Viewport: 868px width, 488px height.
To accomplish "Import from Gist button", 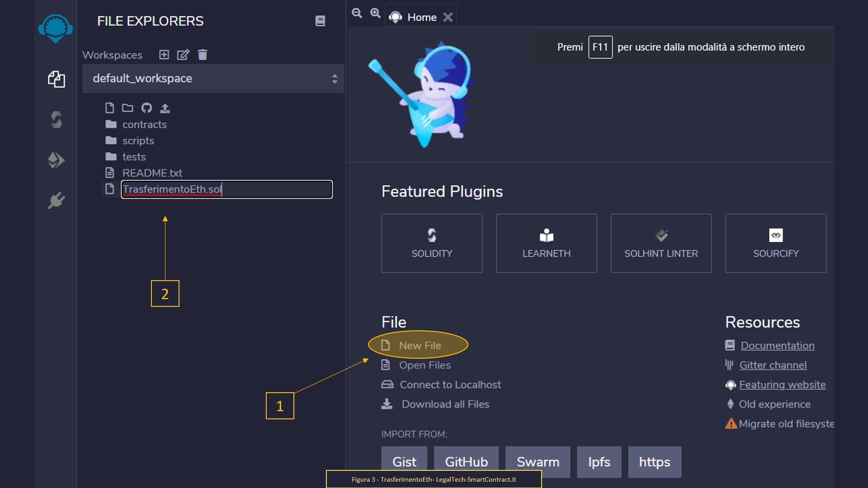I will [x=404, y=462].
